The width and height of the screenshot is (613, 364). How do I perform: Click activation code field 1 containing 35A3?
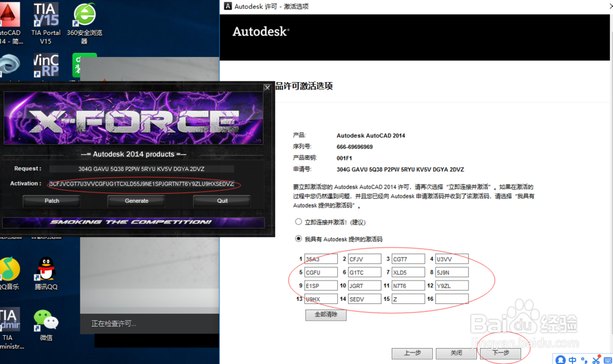pos(321,258)
